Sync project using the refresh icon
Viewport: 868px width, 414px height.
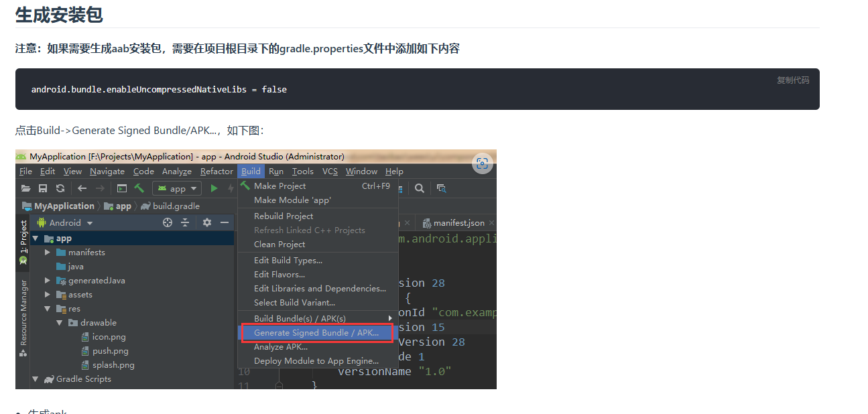pos(60,188)
